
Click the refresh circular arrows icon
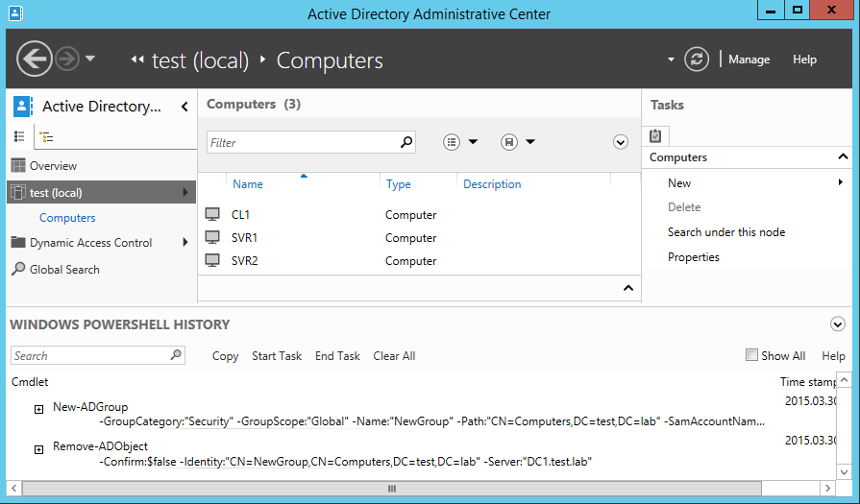point(697,60)
